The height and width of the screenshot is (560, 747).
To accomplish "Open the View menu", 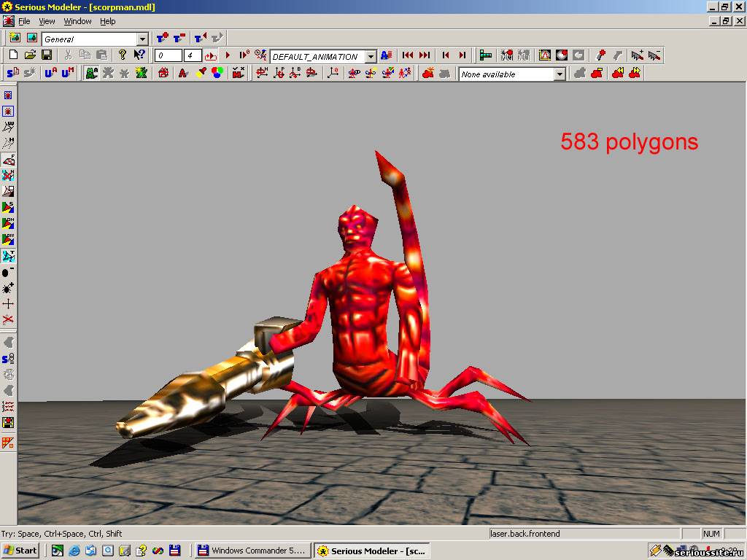I will 47,21.
